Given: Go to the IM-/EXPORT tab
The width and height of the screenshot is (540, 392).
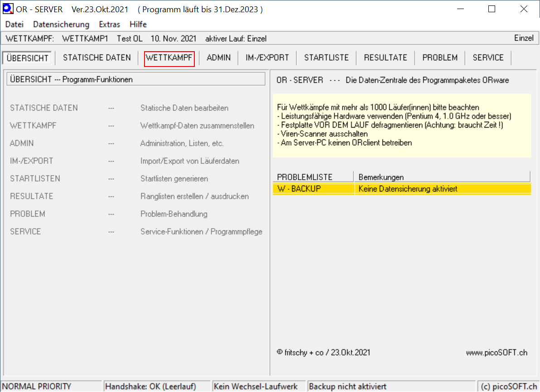Looking at the screenshot, I should pos(267,58).
